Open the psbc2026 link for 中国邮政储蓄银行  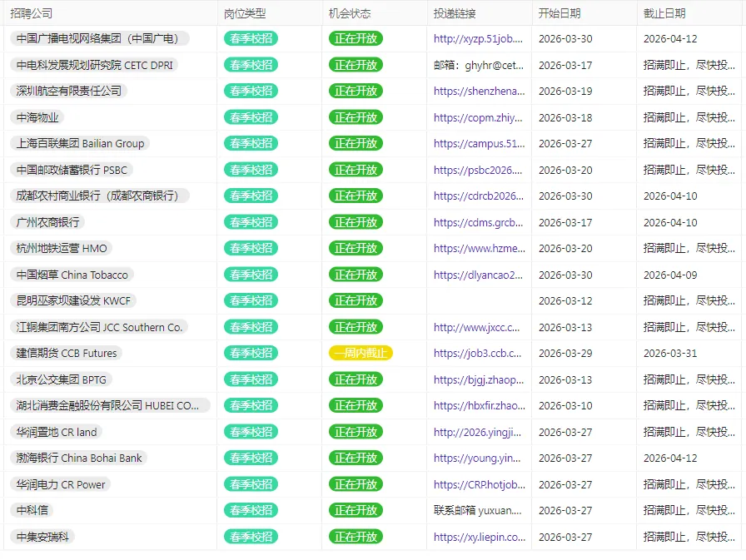pos(478,170)
